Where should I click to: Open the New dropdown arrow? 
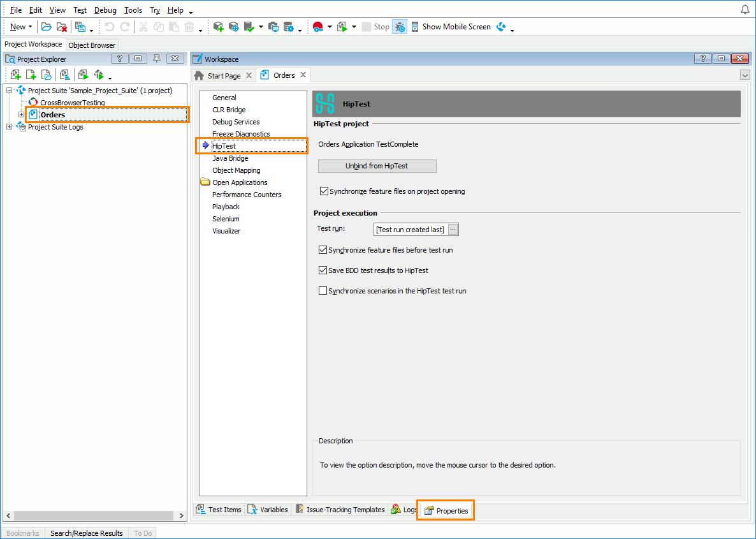click(31, 27)
